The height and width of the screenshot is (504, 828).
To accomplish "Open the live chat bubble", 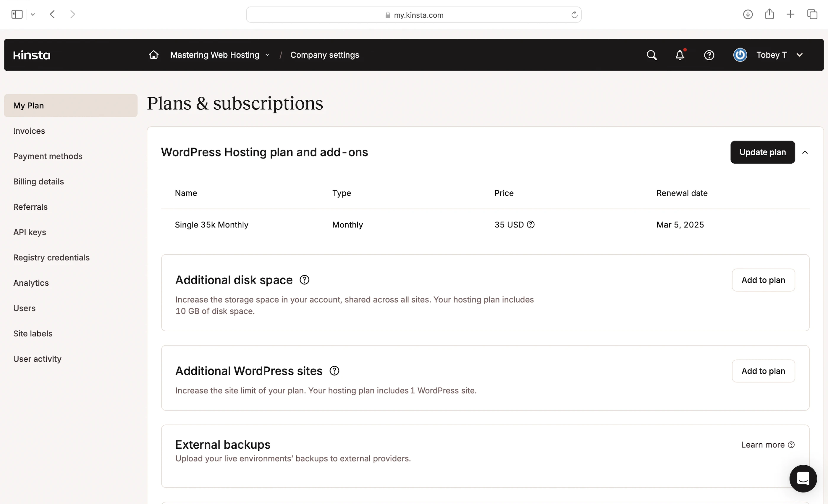I will [x=803, y=478].
